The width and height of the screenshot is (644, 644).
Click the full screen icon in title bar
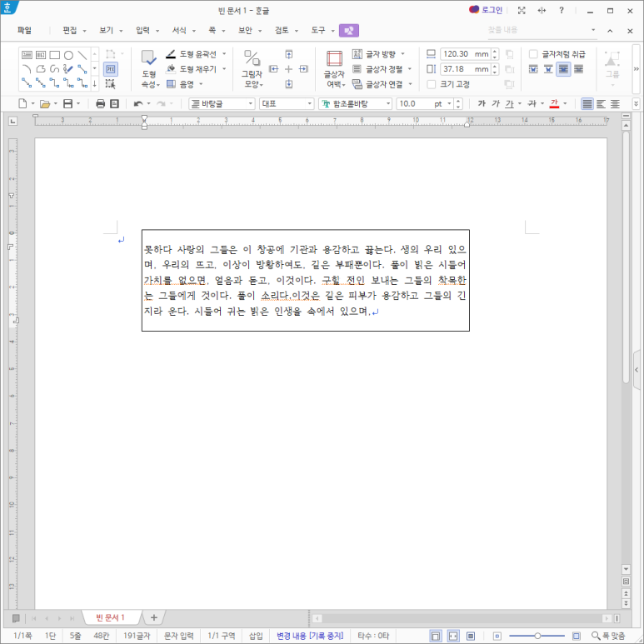coord(522,11)
